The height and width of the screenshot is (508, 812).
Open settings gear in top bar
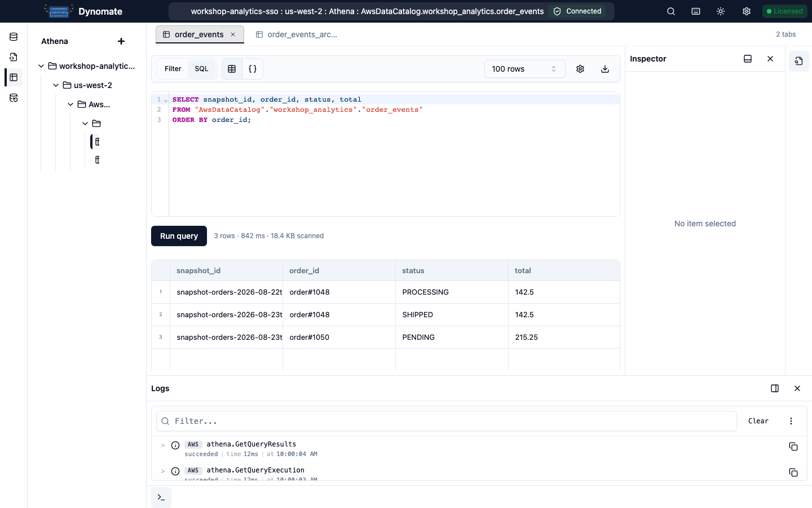tap(747, 11)
